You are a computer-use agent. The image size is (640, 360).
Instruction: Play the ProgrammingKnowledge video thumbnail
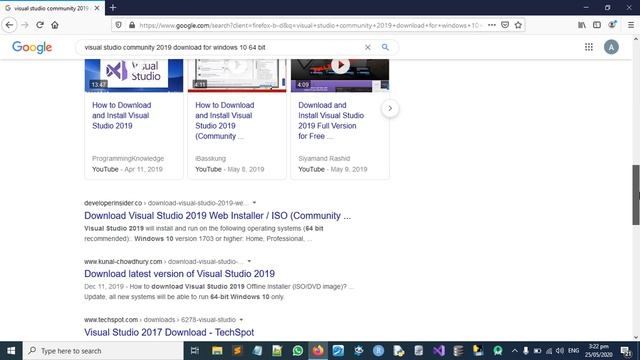(x=134, y=75)
